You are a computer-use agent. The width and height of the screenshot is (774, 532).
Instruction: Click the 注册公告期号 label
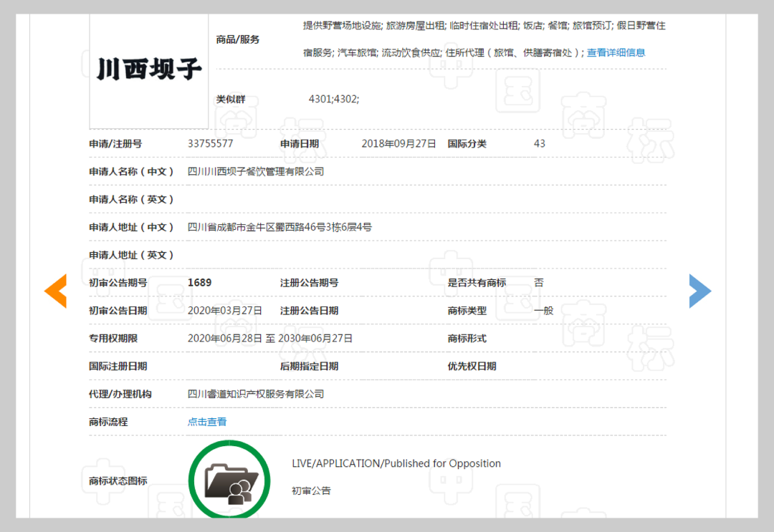[309, 283]
